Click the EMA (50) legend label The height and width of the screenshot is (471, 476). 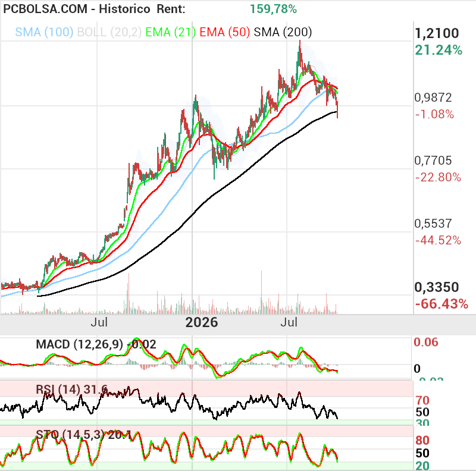[225, 32]
